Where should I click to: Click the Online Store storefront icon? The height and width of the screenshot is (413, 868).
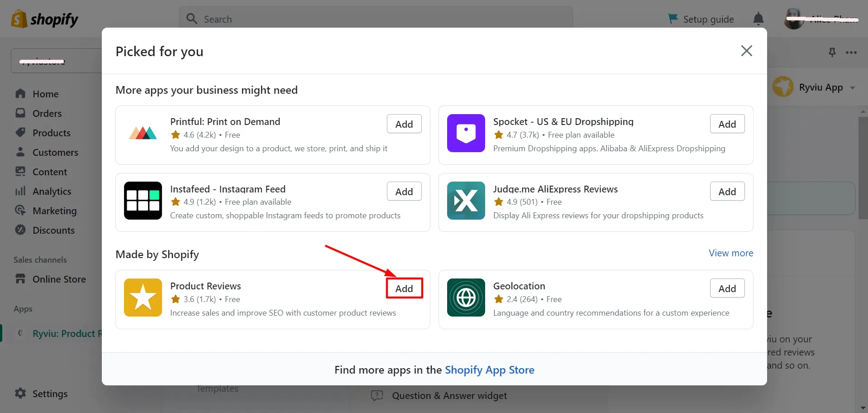(20, 279)
